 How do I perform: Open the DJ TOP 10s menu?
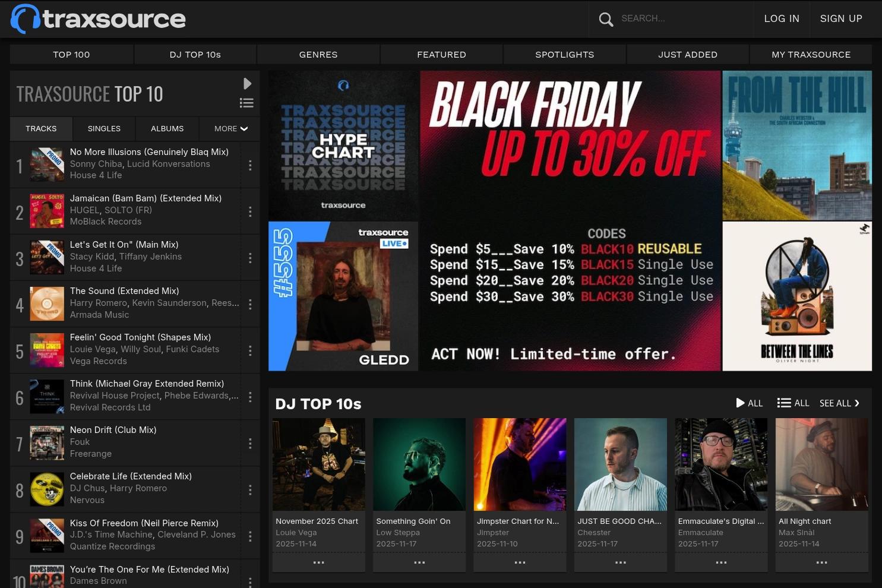coord(195,55)
